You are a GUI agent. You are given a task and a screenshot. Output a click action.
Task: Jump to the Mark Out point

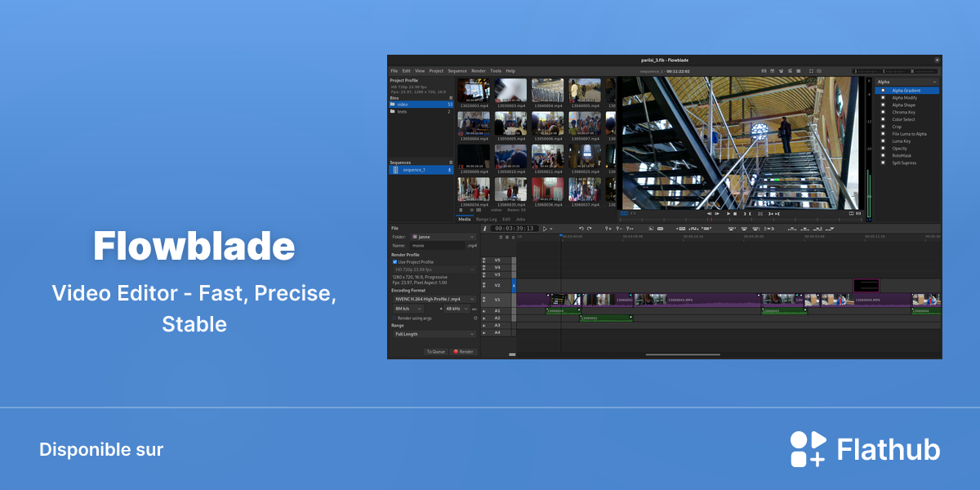(x=777, y=214)
